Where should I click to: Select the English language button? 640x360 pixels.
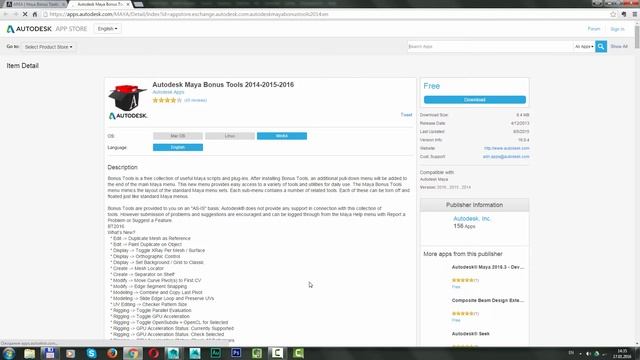[x=178, y=147]
